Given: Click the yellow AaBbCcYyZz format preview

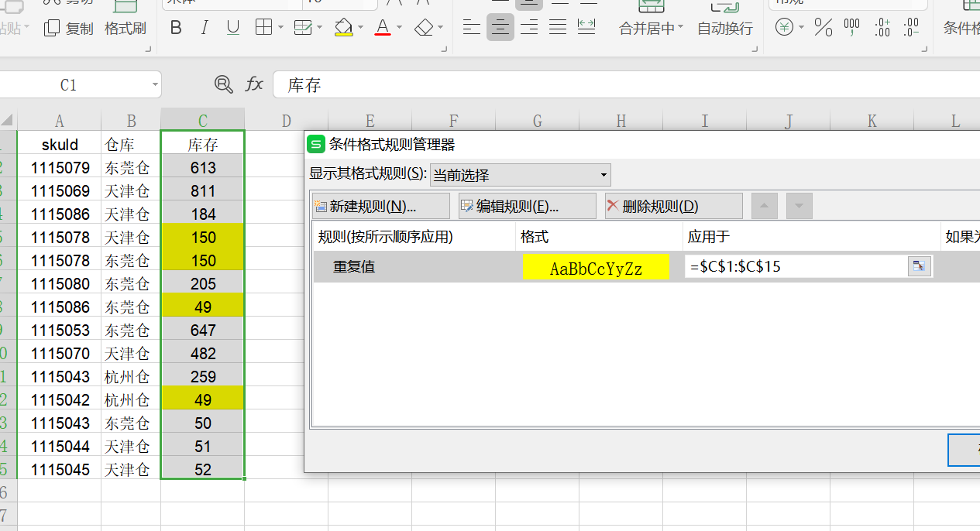Looking at the screenshot, I should 596,268.
